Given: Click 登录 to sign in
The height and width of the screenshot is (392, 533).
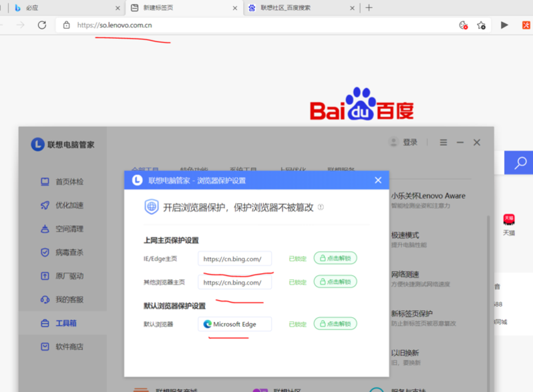Looking at the screenshot, I should pos(403,143).
